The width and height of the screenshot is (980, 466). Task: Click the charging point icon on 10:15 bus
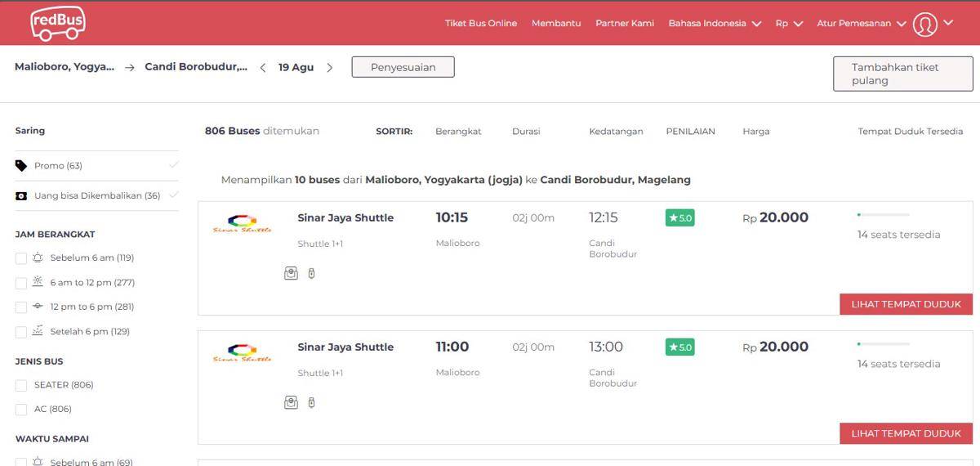point(311,273)
